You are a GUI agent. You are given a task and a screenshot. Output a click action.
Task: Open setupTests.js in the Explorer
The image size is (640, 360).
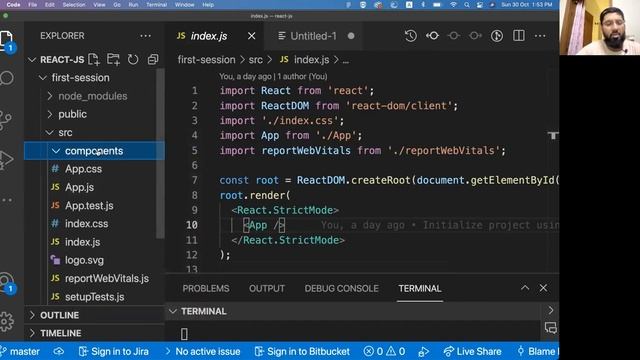(x=95, y=297)
